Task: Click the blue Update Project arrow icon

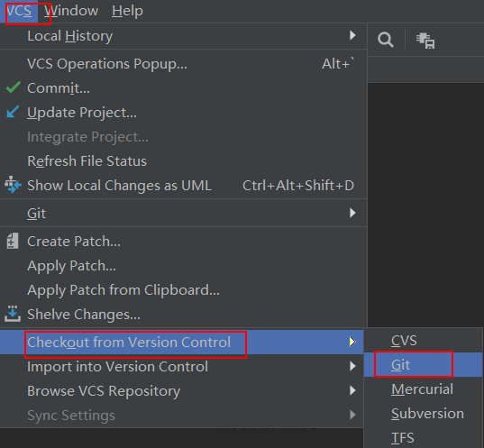Action: (x=13, y=112)
